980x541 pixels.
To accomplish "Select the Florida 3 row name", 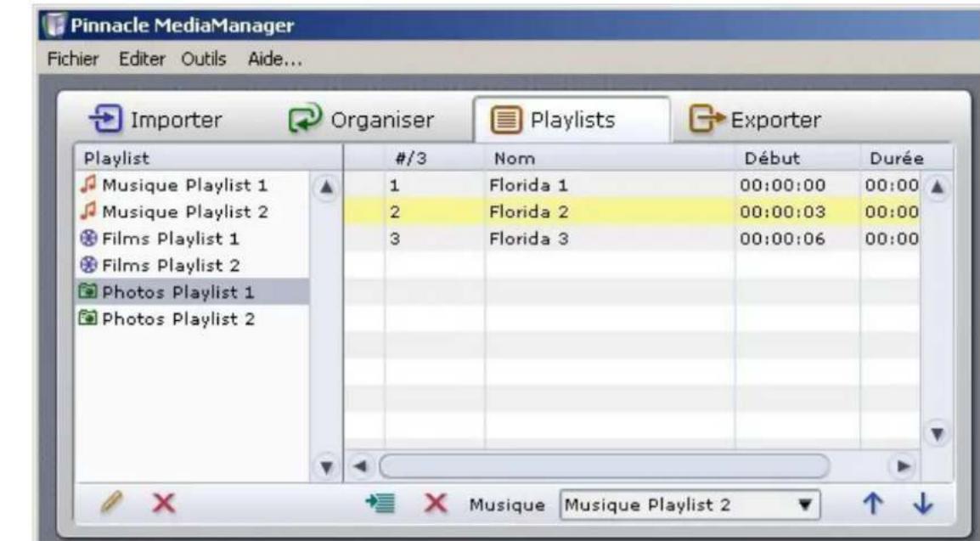I will (x=529, y=239).
